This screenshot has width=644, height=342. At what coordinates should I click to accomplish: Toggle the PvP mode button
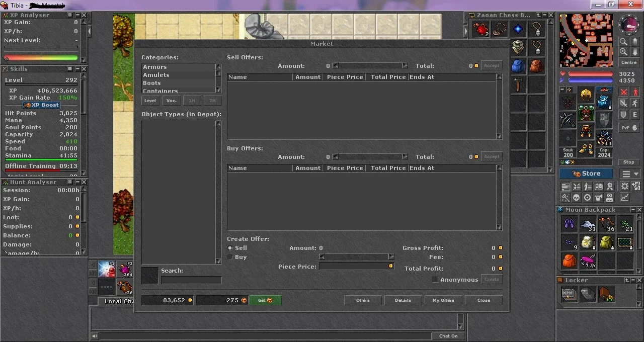(629, 128)
